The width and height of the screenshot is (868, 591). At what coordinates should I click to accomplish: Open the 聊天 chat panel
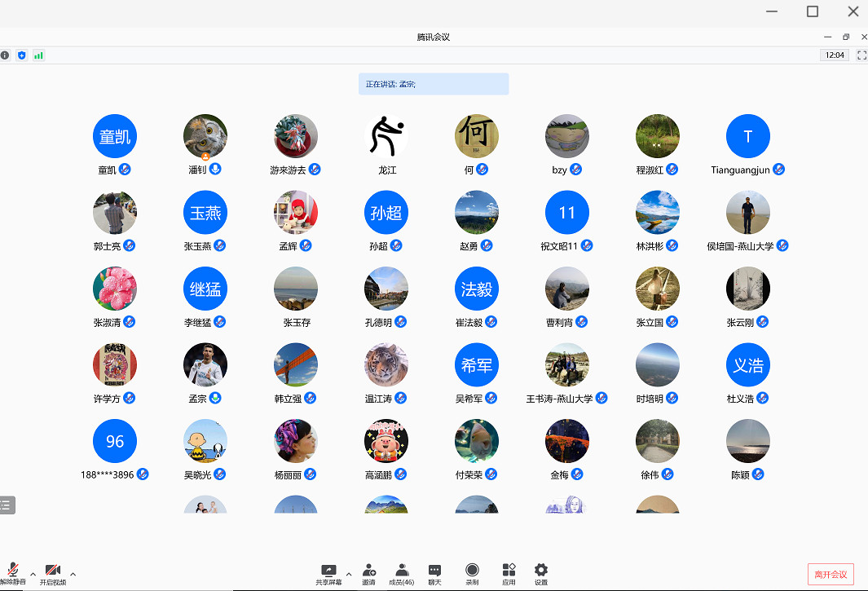coord(434,573)
